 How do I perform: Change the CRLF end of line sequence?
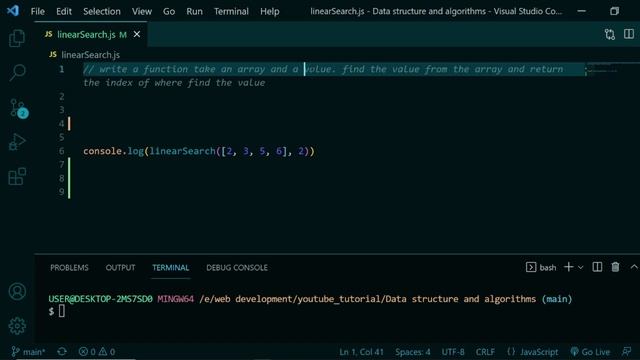[x=485, y=352]
